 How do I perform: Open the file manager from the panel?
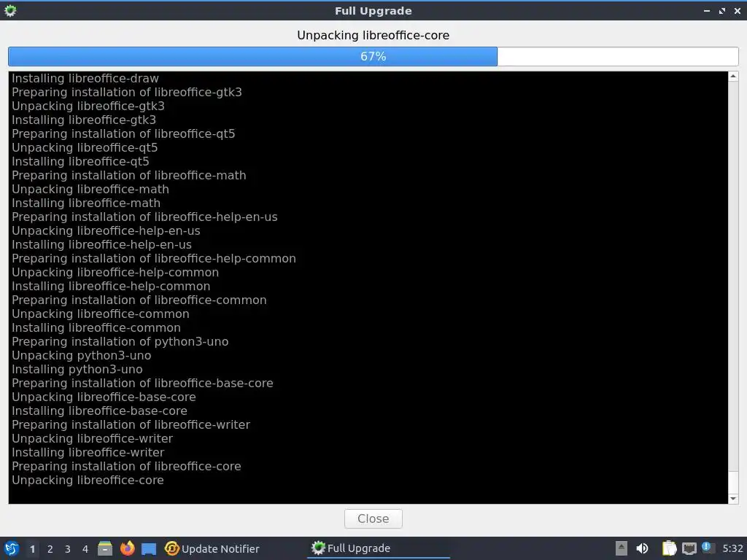tap(105, 548)
